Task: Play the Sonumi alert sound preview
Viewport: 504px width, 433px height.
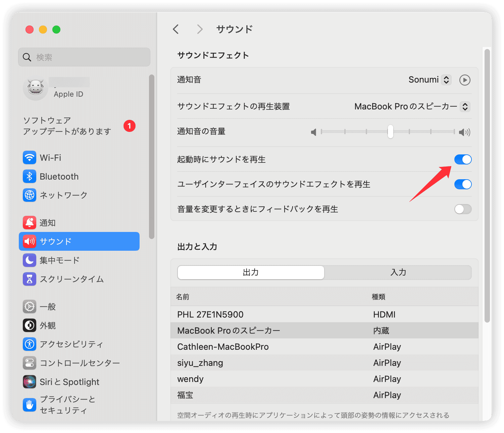Action: (x=465, y=80)
